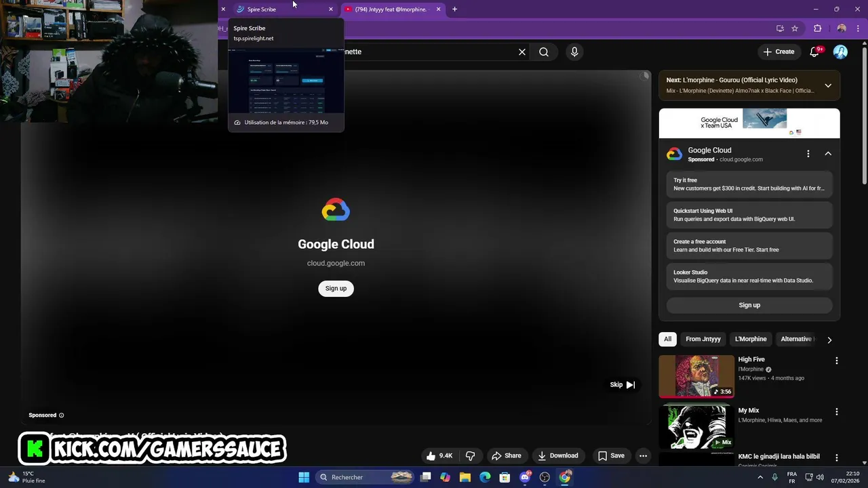
Task: Click the YouTube search magnifier button
Action: pos(544,52)
